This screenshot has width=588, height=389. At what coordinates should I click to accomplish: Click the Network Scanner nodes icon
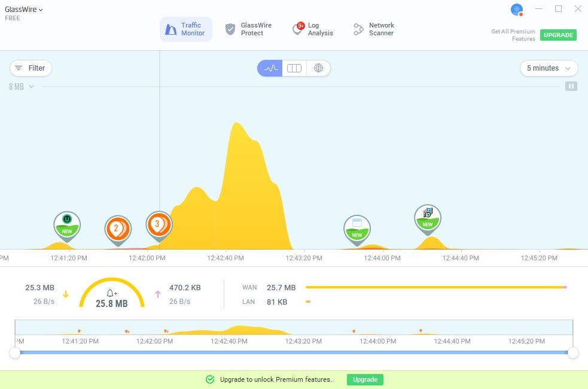358,29
